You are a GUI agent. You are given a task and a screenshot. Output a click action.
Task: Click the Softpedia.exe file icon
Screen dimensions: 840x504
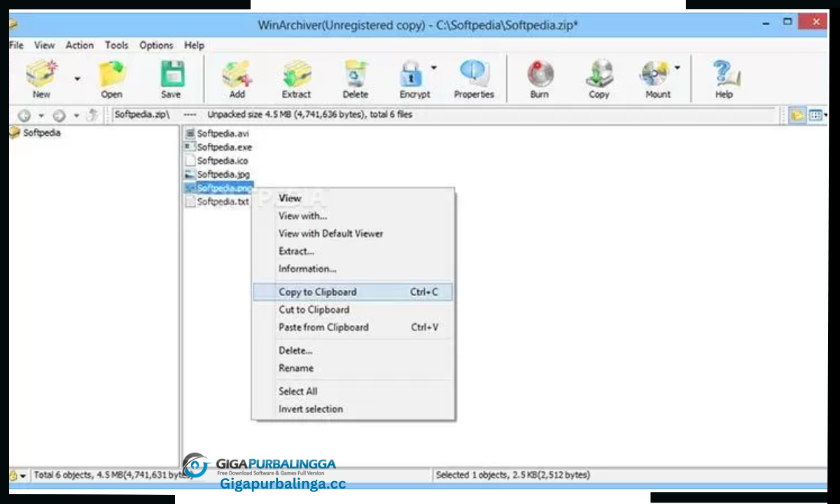point(189,147)
